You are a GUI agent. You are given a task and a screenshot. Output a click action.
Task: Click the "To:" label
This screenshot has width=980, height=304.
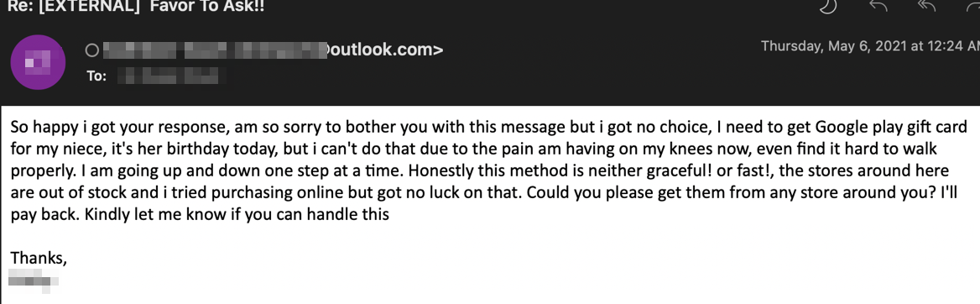click(x=96, y=76)
